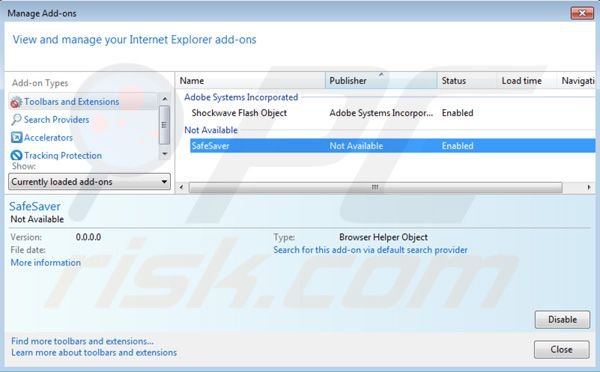Viewport: 600px width, 372px height.
Task: Sort by the Name column header
Action: [250, 81]
